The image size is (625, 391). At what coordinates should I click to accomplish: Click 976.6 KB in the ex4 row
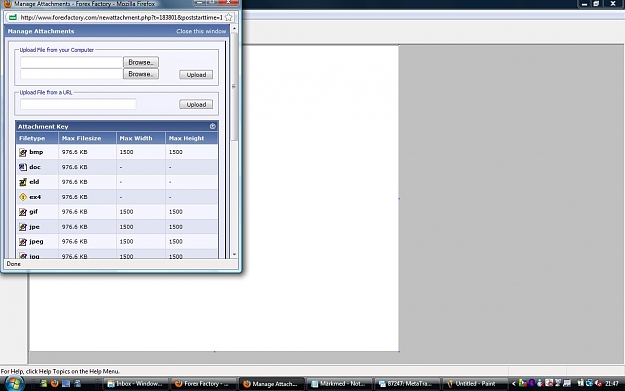tap(75, 197)
